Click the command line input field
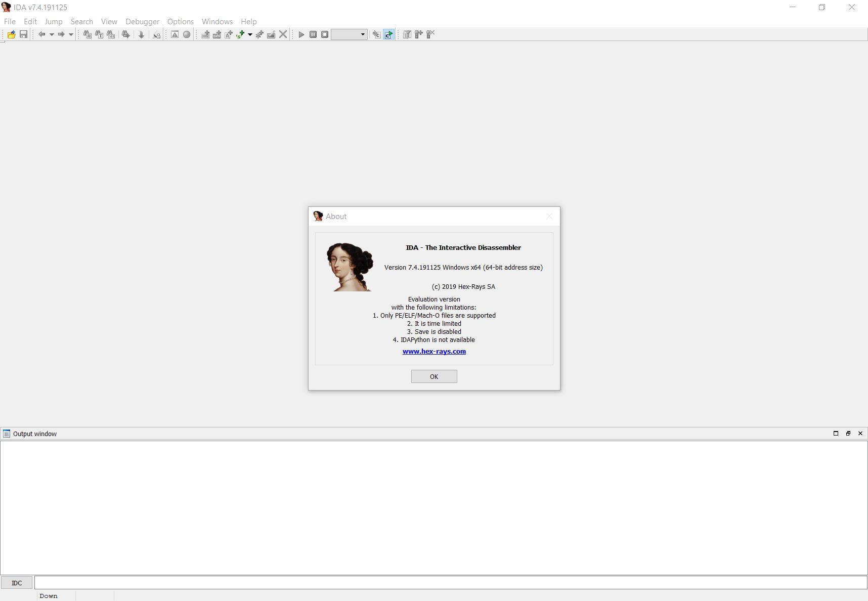 coord(451,583)
